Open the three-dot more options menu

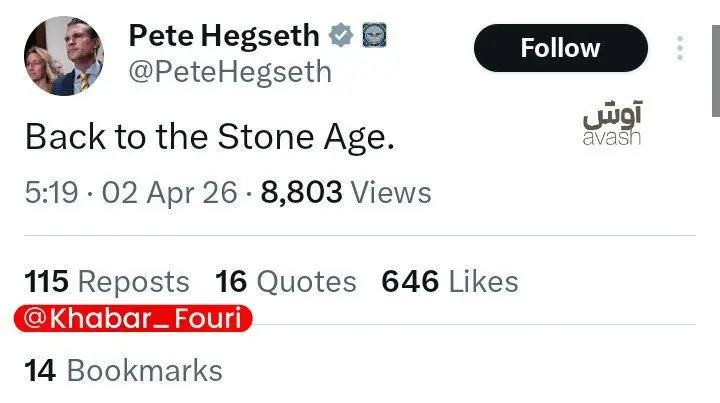coord(680,48)
